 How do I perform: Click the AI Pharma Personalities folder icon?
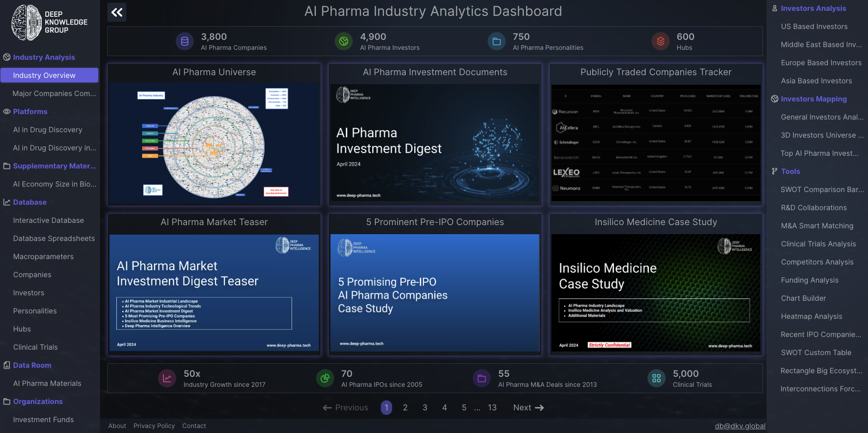point(496,42)
